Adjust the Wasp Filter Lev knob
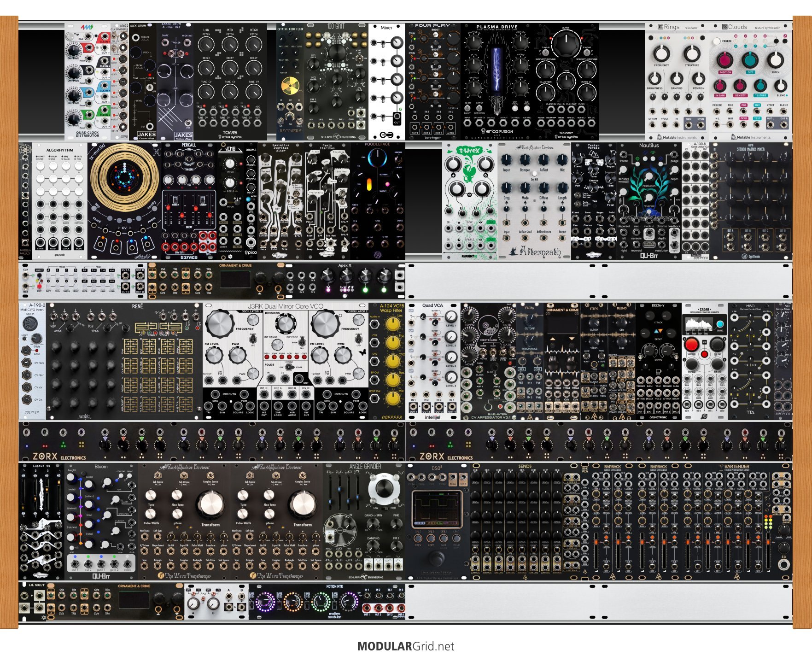Image resolution: width=812 pixels, height=656 pixels. [x=392, y=324]
